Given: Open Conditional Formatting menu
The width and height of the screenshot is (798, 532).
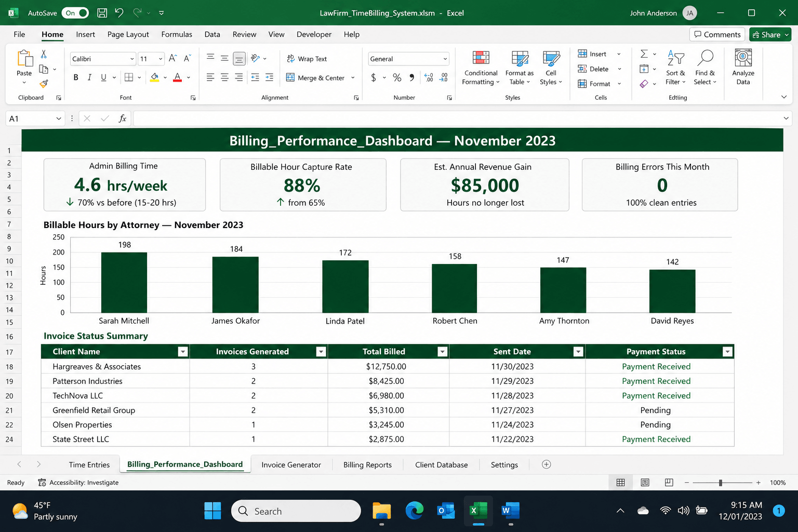Looking at the screenshot, I should pyautogui.click(x=481, y=68).
